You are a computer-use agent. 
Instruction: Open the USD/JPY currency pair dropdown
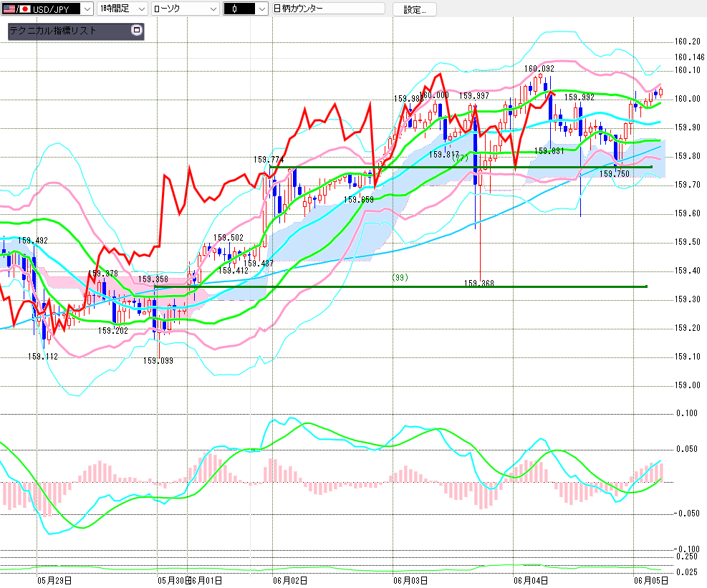pos(47,9)
